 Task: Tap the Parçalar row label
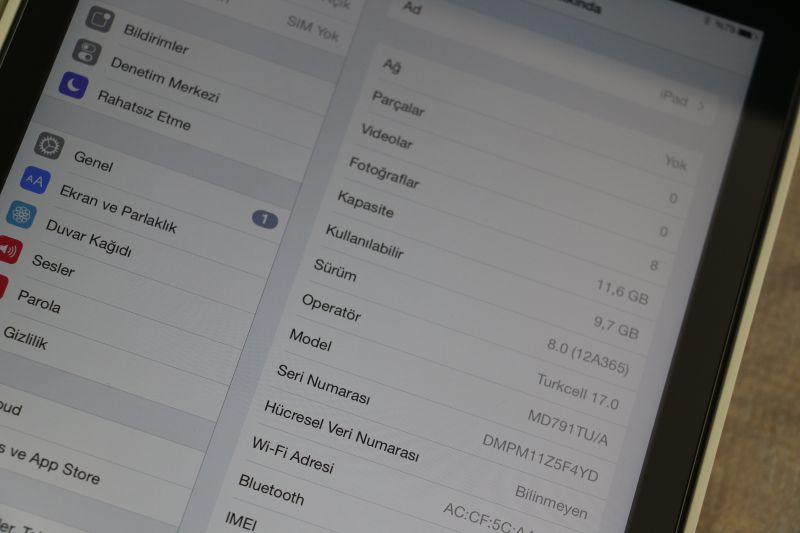coord(398,104)
